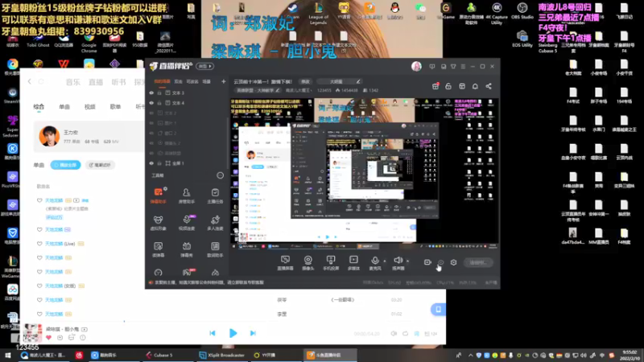The width and height of the screenshot is (644, 362).
Task: Open the 房管助手 tool
Action: [x=187, y=195]
